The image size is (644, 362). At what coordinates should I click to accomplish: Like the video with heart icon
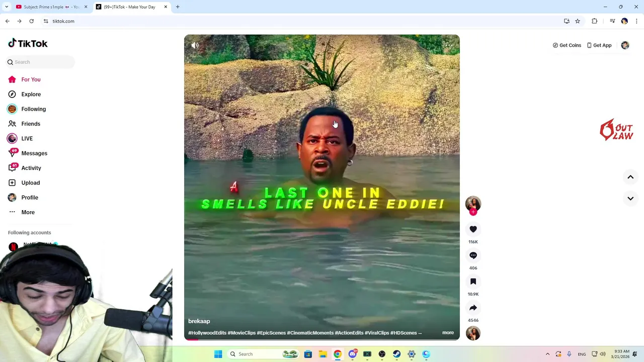(x=473, y=229)
